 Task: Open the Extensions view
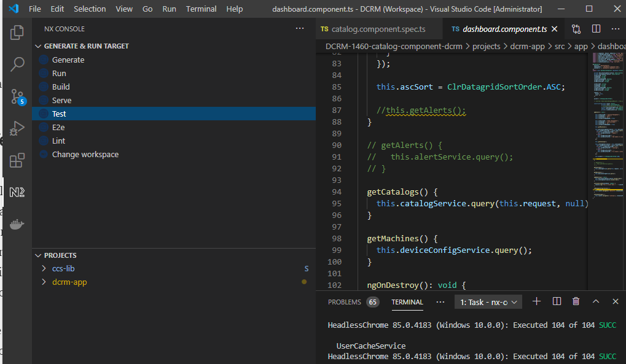[17, 160]
